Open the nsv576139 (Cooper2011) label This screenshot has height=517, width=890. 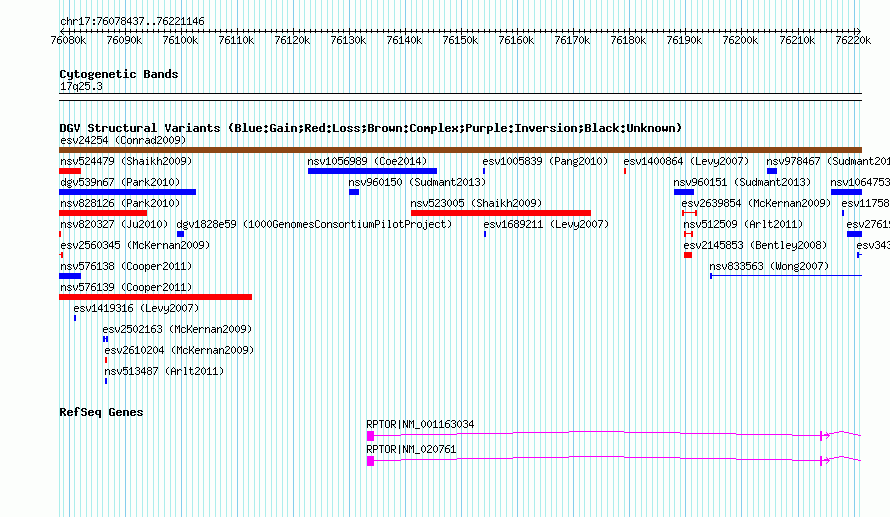point(126,287)
